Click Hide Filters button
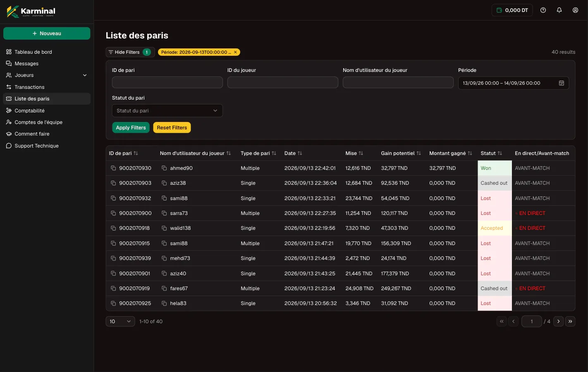 pos(130,52)
